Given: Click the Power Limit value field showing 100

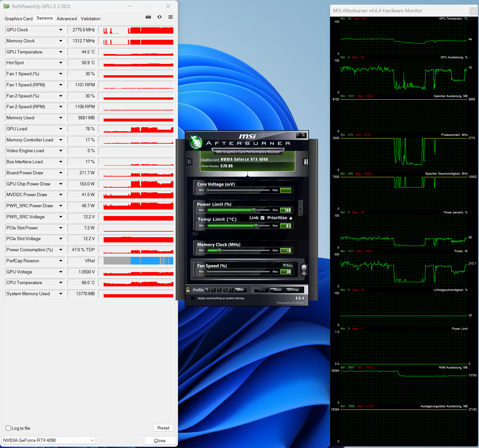Looking at the screenshot, I should pos(286,210).
